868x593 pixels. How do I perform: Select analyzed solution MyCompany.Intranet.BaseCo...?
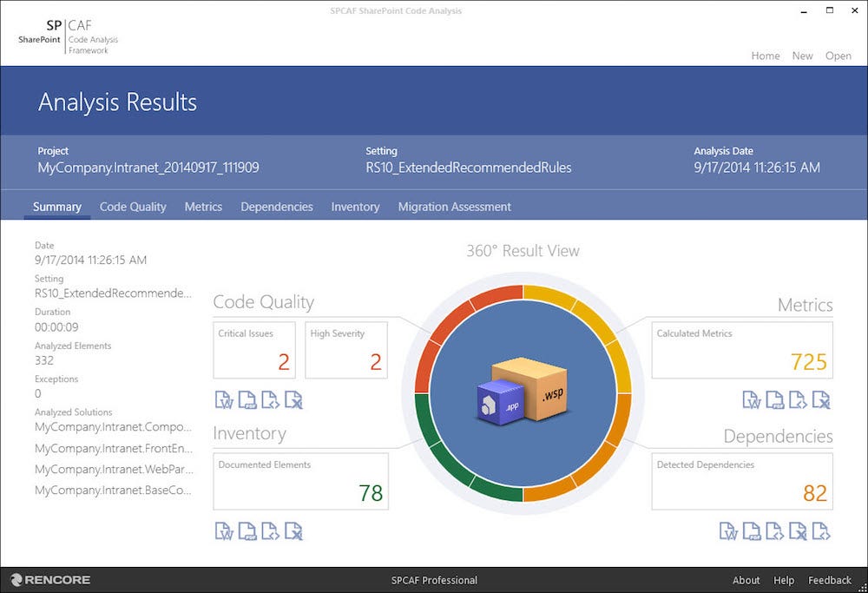click(x=114, y=490)
